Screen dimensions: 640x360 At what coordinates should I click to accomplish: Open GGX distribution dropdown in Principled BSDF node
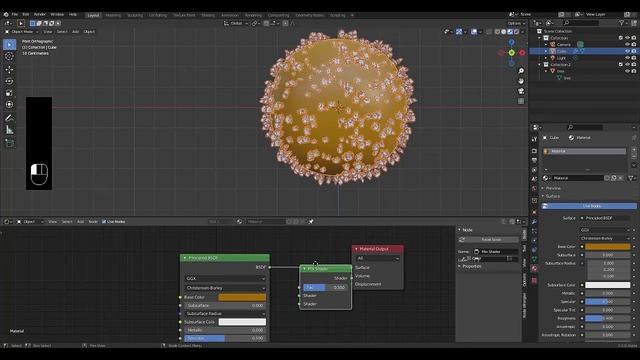pos(225,278)
